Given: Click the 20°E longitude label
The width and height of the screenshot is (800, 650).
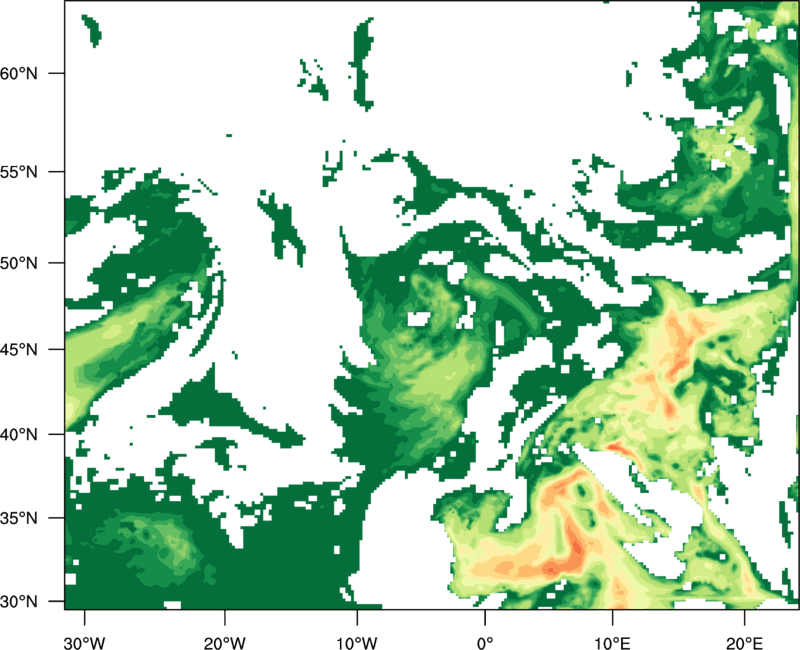Looking at the screenshot, I should tap(744, 643).
